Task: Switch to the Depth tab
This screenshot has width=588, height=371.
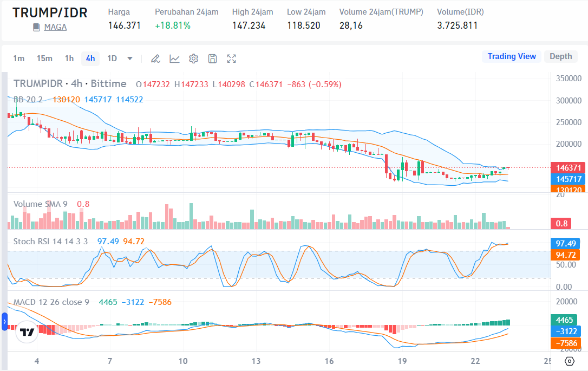Action: click(x=560, y=56)
